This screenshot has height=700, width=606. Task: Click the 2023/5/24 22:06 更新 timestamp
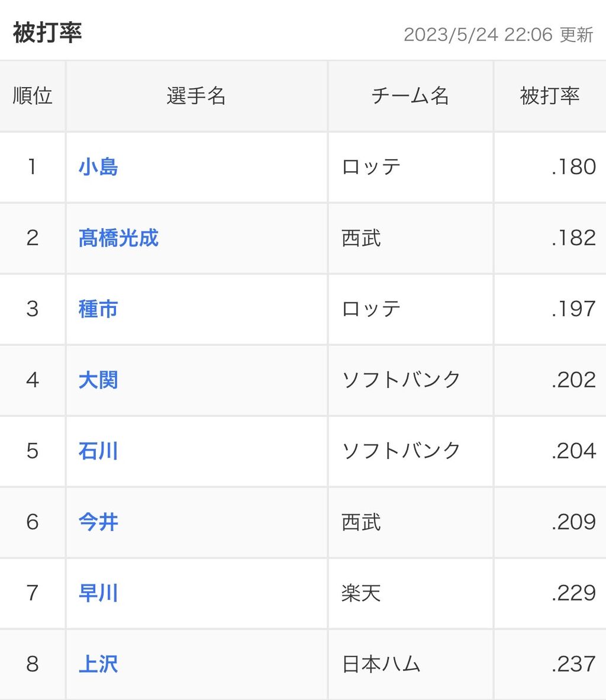(498, 34)
